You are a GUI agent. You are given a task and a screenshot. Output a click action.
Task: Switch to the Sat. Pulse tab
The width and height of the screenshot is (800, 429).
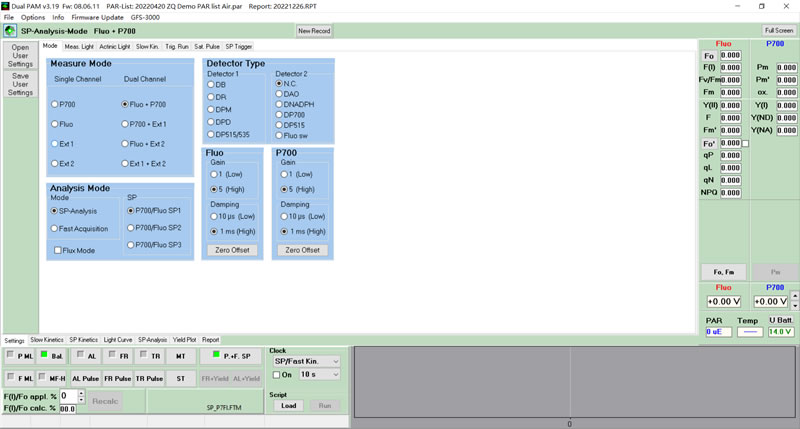(206, 46)
